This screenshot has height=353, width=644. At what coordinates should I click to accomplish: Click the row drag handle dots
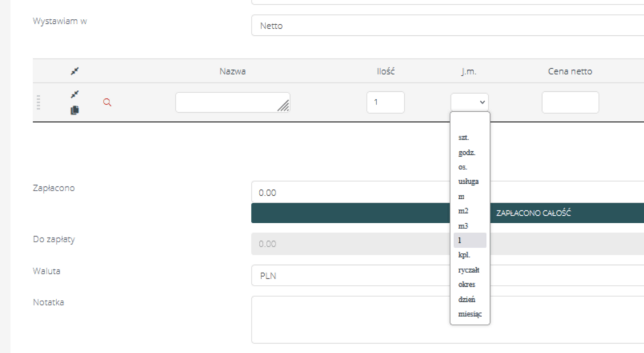[38, 103]
